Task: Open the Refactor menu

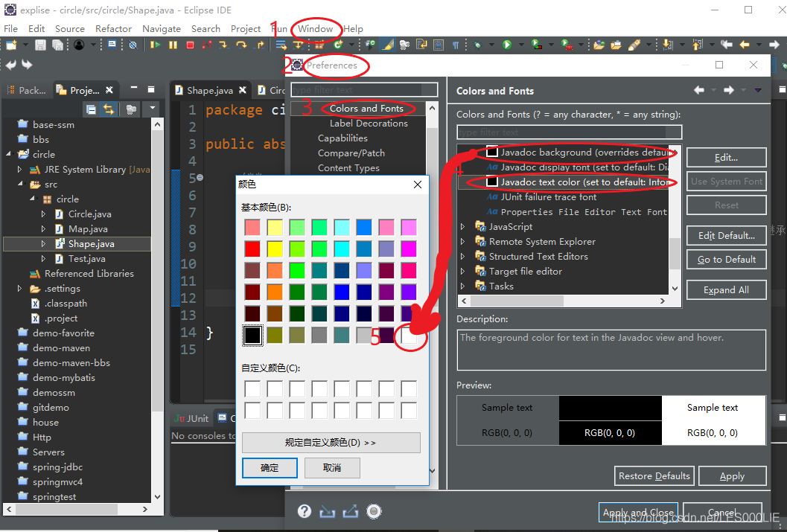Action: click(113, 28)
